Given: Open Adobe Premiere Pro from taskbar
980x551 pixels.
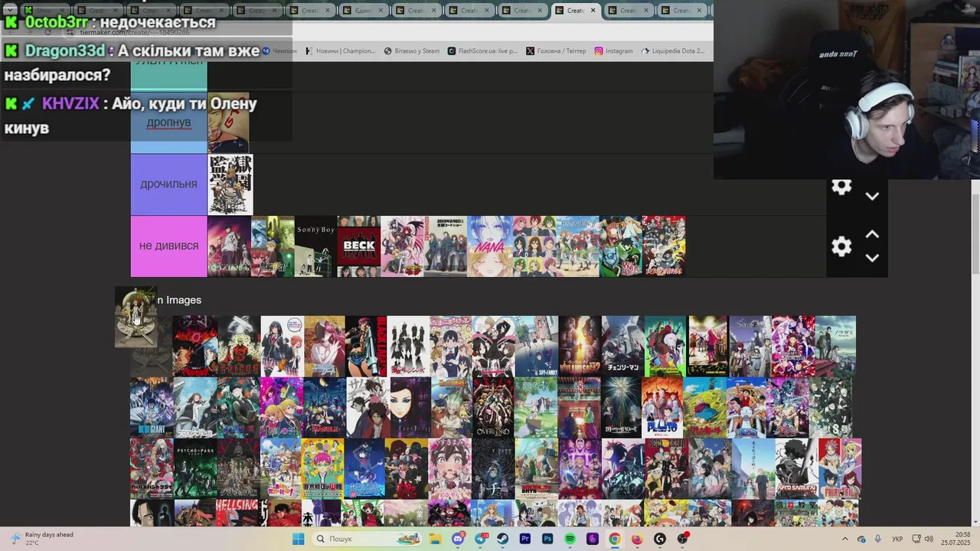Looking at the screenshot, I should pos(525,539).
